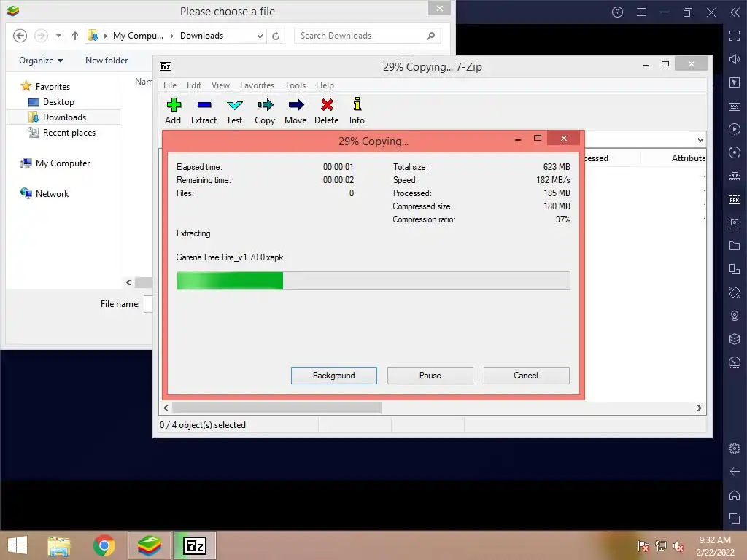Click the Background button

pos(334,376)
